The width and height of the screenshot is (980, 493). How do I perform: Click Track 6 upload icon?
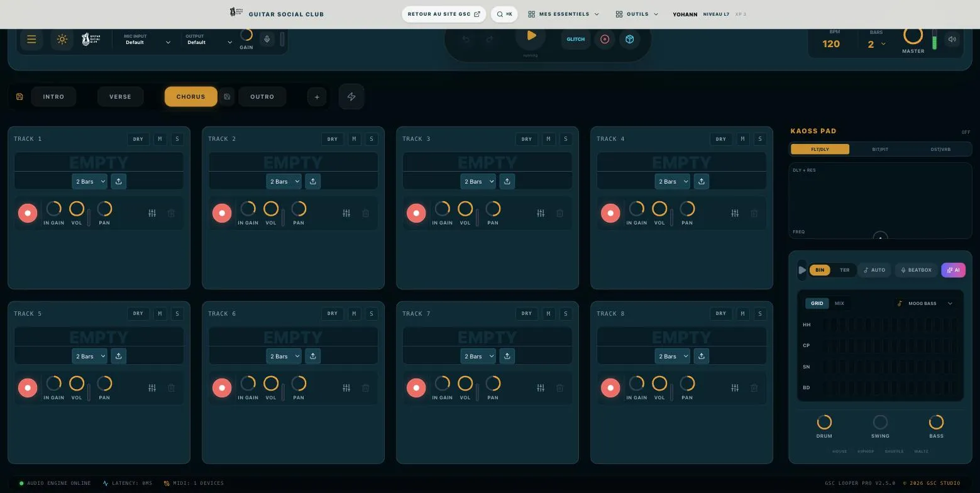312,356
